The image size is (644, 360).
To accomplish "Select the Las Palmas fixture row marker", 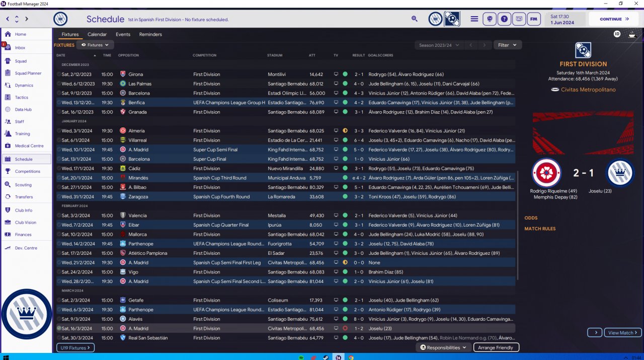I will pos(59,84).
